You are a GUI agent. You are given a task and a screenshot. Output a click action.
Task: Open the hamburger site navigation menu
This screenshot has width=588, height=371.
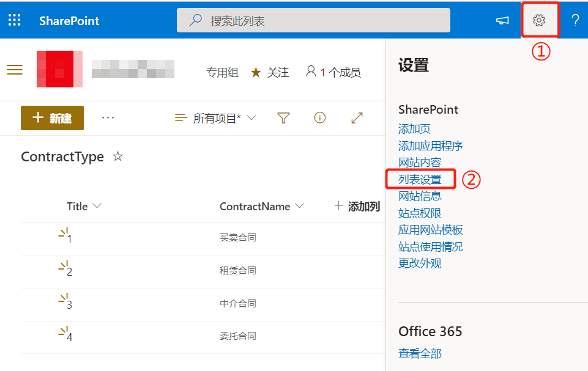14,69
